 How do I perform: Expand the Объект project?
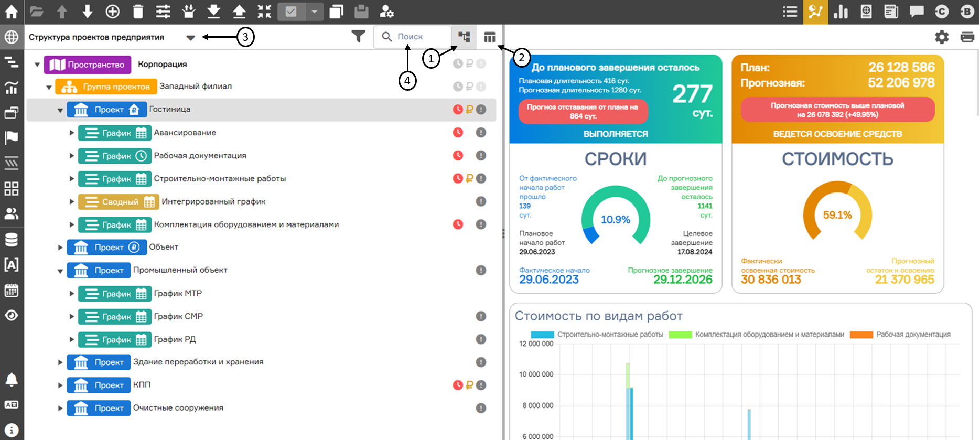60,247
